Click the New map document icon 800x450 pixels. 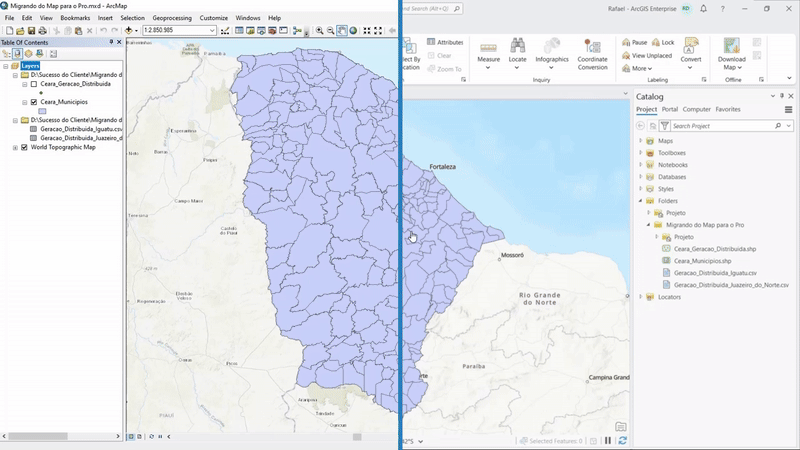[9, 31]
